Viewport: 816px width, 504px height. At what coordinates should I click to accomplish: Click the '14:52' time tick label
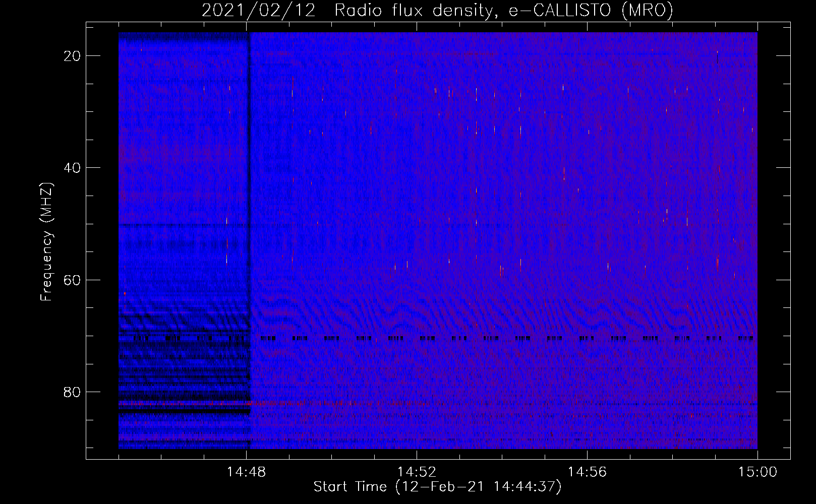click(x=417, y=472)
